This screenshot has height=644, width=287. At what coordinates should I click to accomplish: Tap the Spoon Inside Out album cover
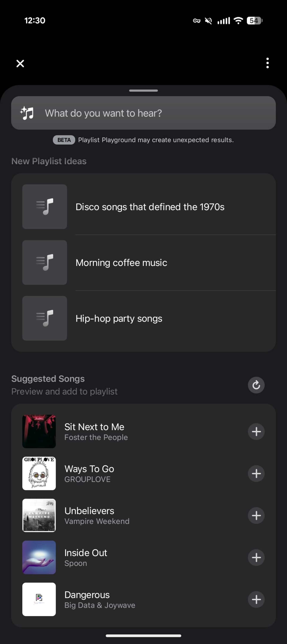[39, 557]
